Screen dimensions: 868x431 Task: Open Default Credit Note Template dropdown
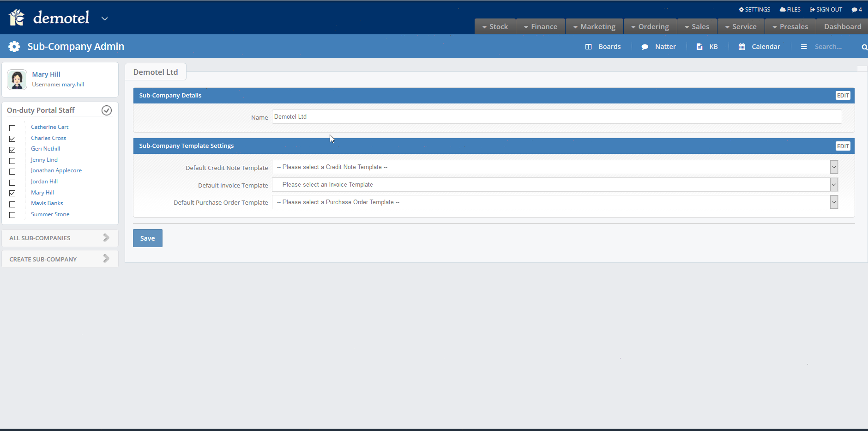point(555,167)
